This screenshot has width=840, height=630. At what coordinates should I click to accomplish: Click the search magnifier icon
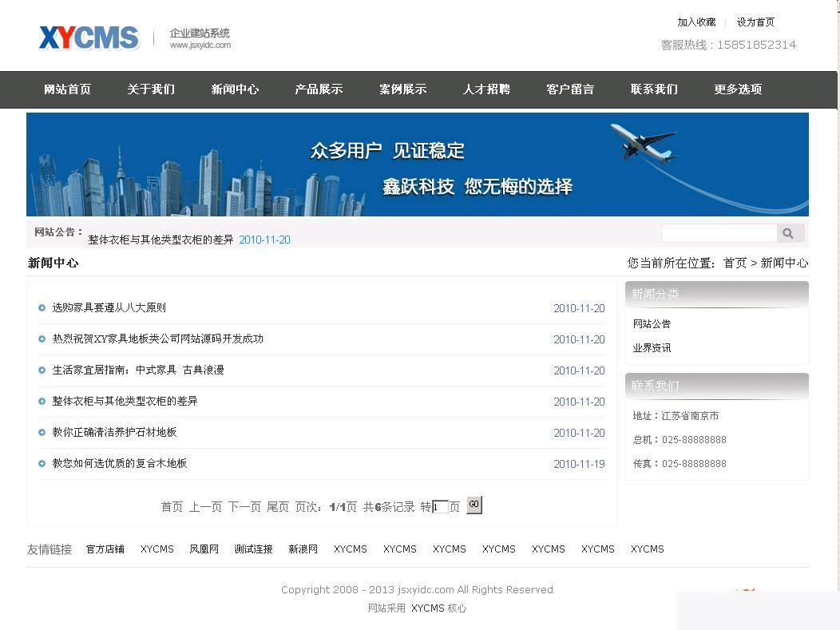(790, 232)
